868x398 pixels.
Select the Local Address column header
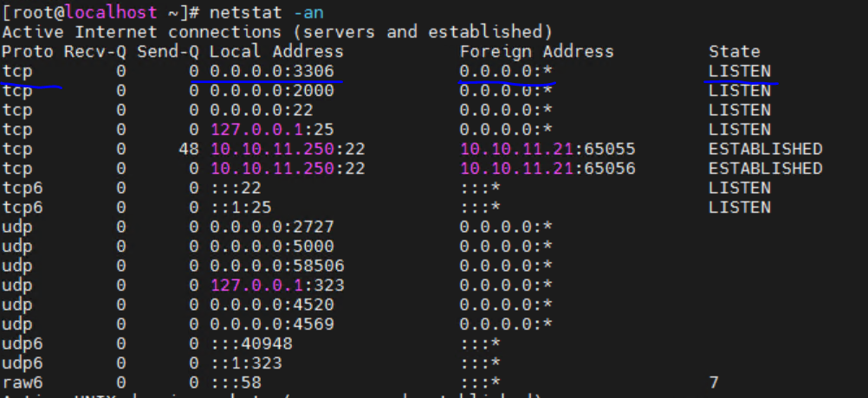click(276, 51)
